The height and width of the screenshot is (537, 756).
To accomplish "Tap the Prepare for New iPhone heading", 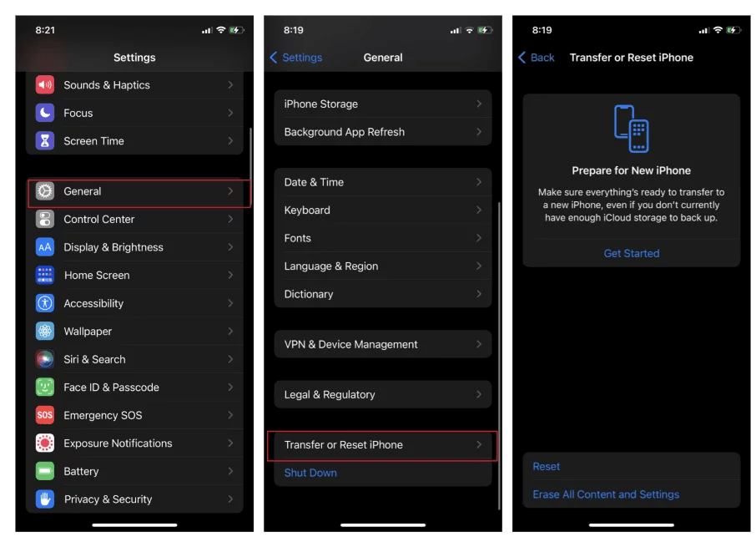I will tap(631, 170).
